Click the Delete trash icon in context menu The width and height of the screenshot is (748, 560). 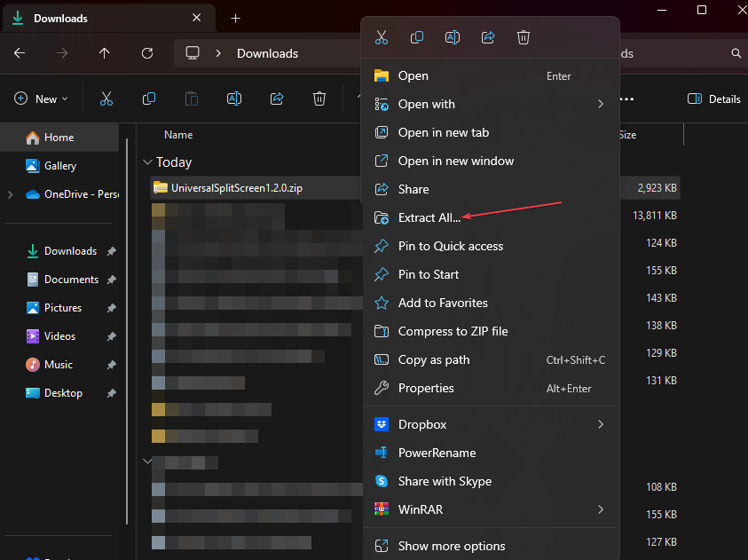pyautogui.click(x=524, y=37)
